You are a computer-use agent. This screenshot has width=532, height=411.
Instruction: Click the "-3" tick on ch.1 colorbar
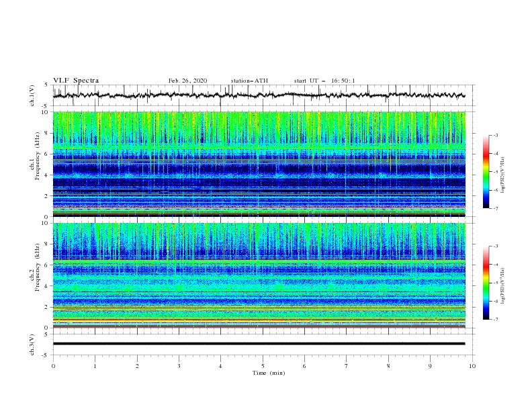[495, 136]
